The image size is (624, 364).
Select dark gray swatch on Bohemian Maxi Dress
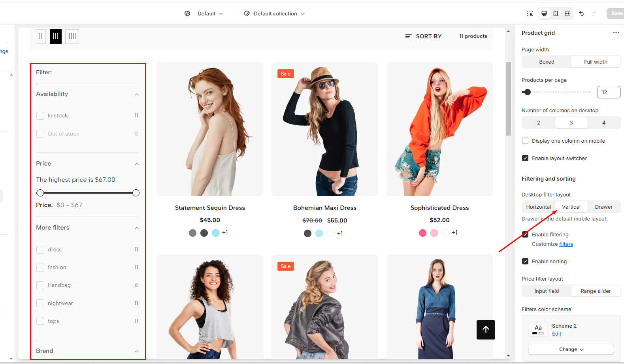[x=307, y=233]
